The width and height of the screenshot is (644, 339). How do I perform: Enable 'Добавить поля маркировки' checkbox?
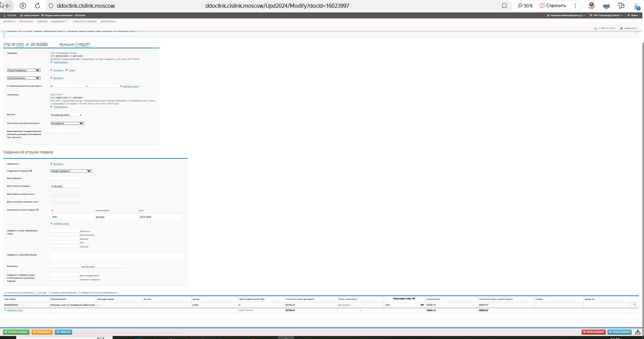pyautogui.click(x=49, y=293)
